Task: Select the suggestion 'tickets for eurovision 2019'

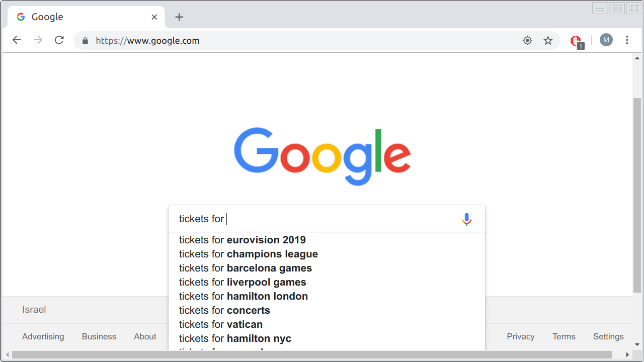Action: pyautogui.click(x=242, y=240)
